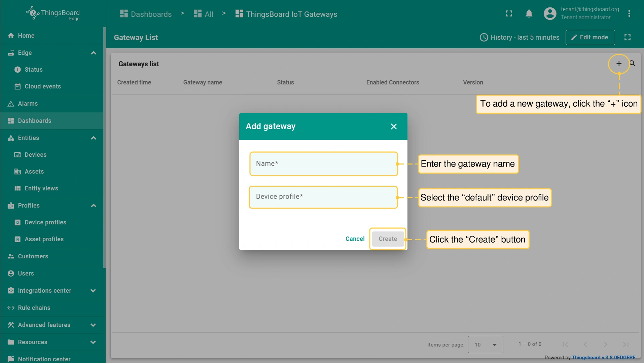Open Device profiles in the sidebar
Screen dimensions: 644x363
pyautogui.click(x=45, y=222)
